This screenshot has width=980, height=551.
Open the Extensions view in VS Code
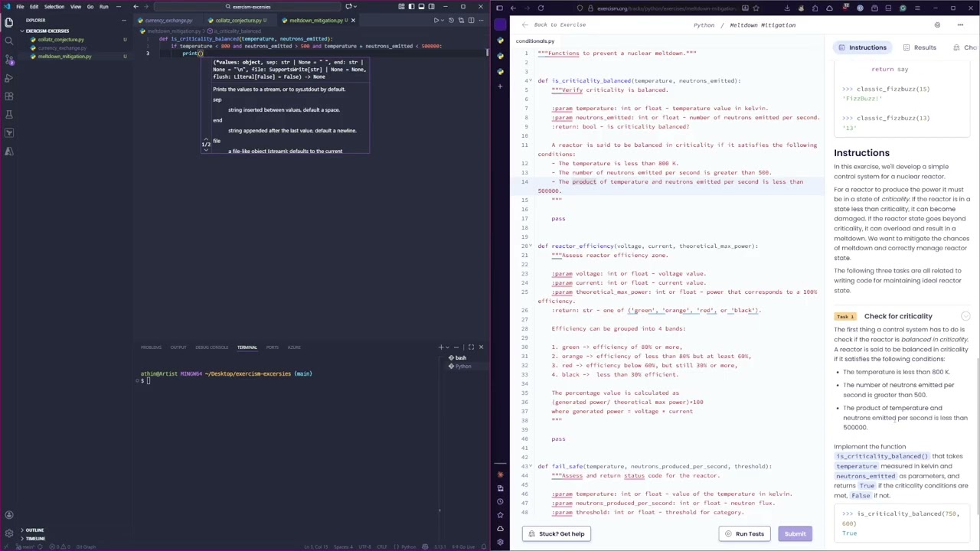point(9,96)
